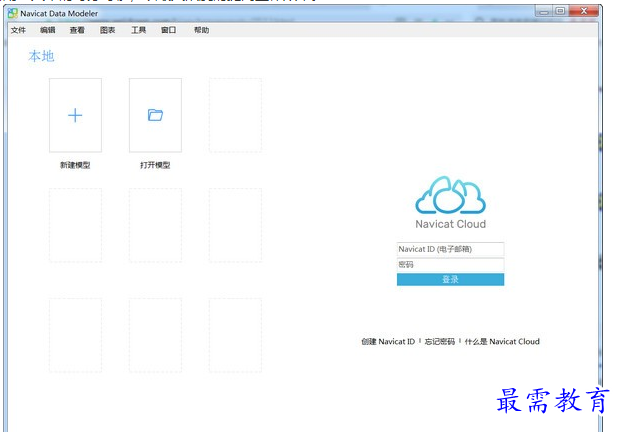Click the Navicat Cloud logo
The height and width of the screenshot is (432, 618).
tap(450, 194)
